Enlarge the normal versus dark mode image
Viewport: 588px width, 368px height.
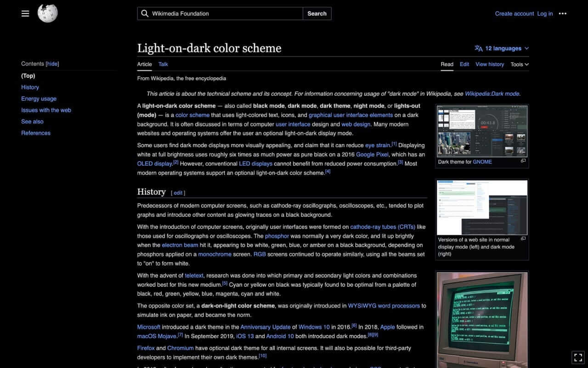(523, 239)
